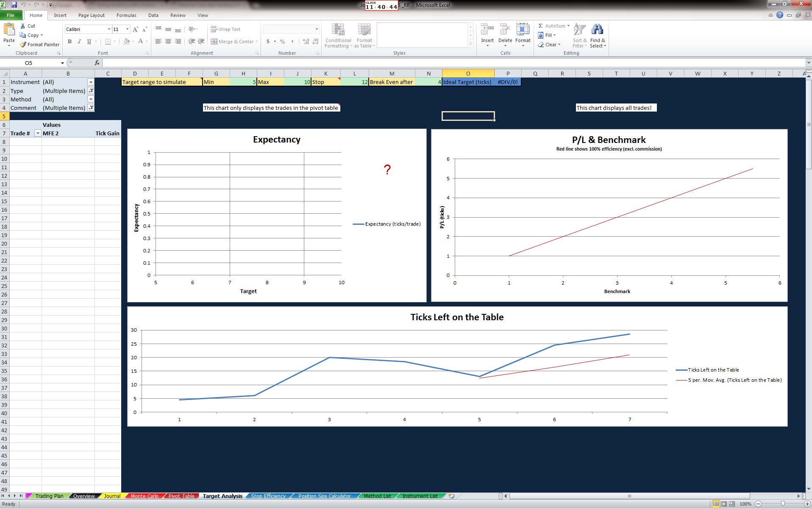Toggle Bold formatting
Screen dimensions: 812x509
tap(70, 42)
